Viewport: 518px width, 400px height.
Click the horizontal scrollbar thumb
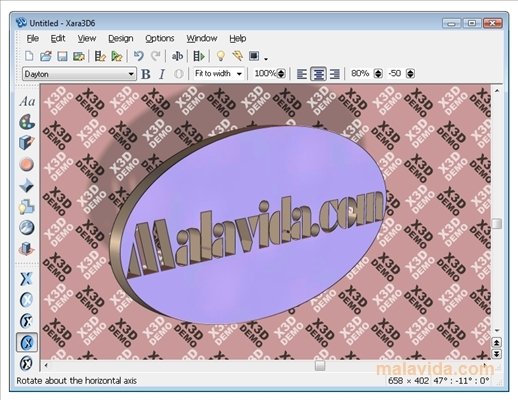(320, 366)
